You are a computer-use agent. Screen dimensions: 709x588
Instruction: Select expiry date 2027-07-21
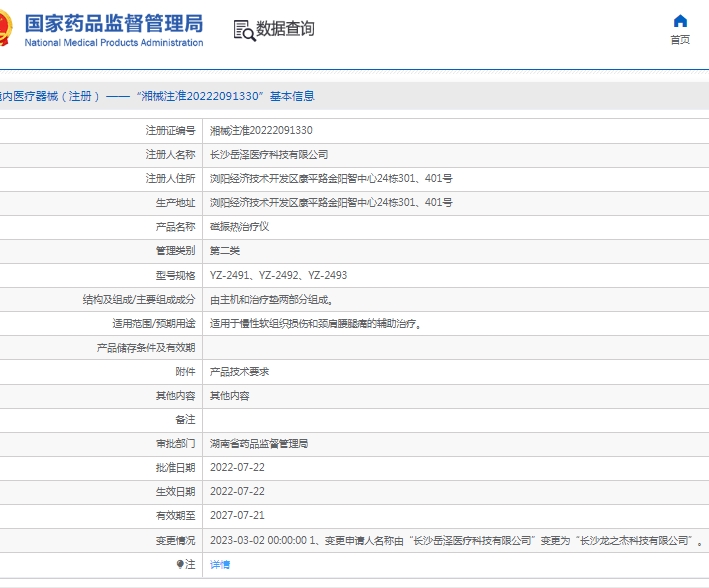tap(237, 516)
